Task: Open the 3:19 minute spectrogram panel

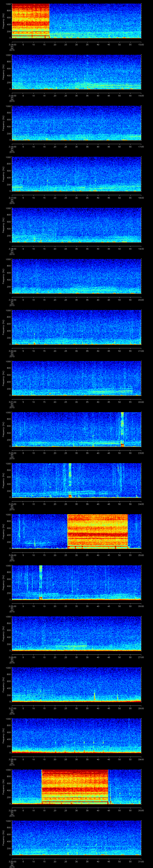Action: (x=77, y=276)
